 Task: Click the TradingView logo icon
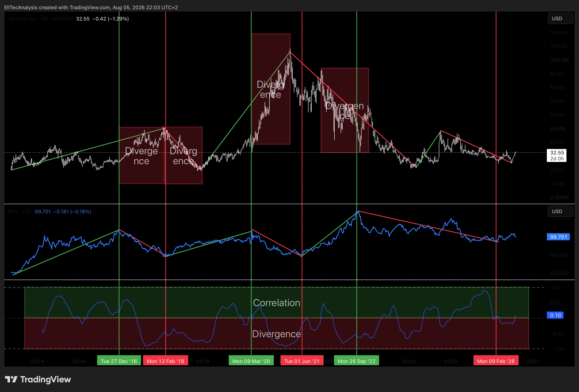(x=11, y=379)
